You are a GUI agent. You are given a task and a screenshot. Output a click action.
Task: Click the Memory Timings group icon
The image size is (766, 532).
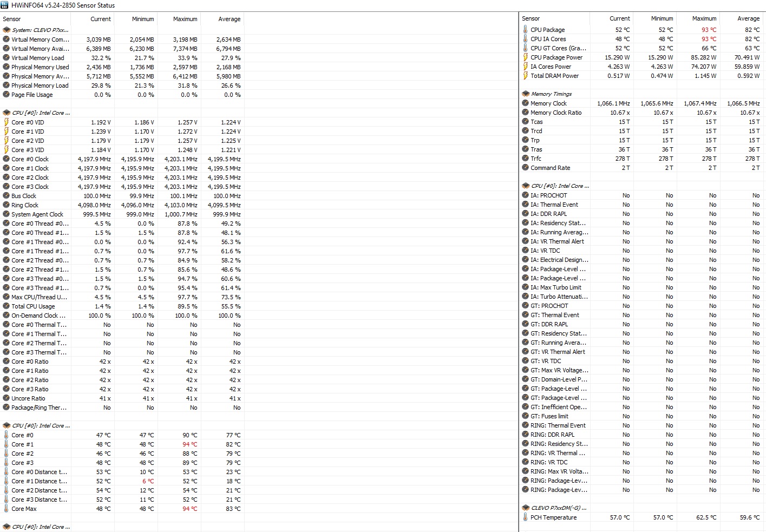click(x=526, y=94)
